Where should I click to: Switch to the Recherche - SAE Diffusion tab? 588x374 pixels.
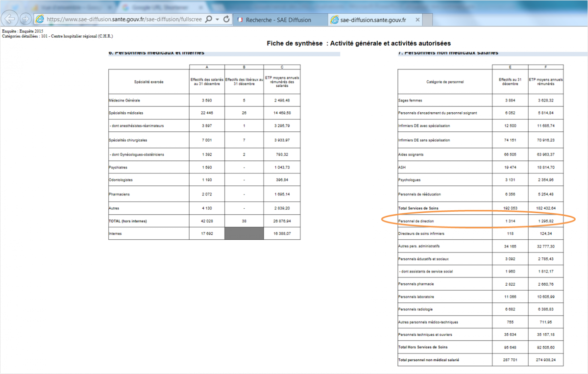[274, 20]
